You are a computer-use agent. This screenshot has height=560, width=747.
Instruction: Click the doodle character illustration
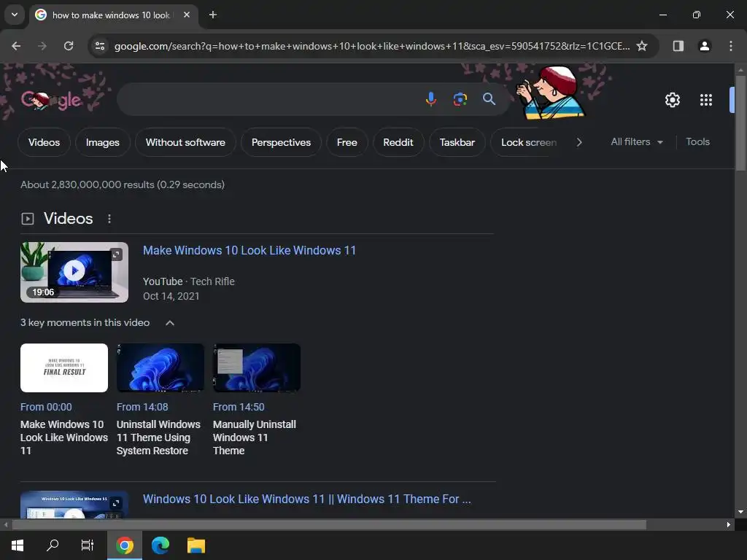pyautogui.click(x=551, y=93)
